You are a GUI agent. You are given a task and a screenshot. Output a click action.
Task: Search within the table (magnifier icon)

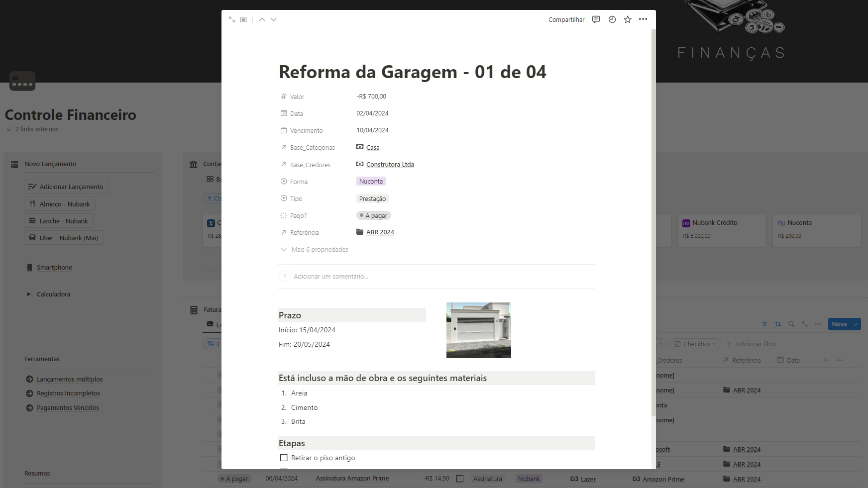(791, 324)
